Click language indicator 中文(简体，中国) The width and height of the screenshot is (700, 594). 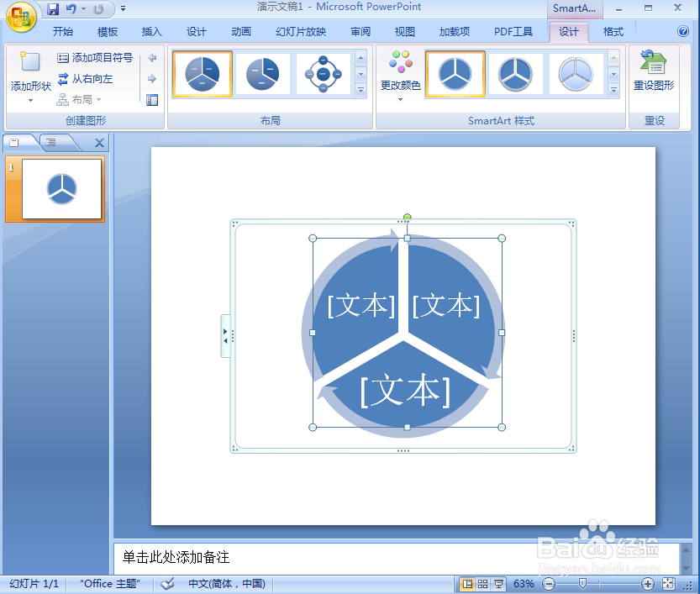(227, 584)
